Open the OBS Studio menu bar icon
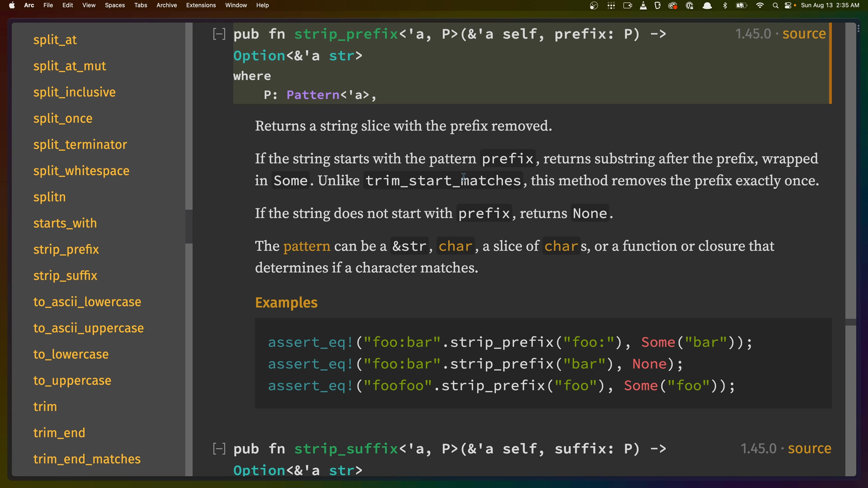Image resolution: width=868 pixels, height=488 pixels. [594, 6]
